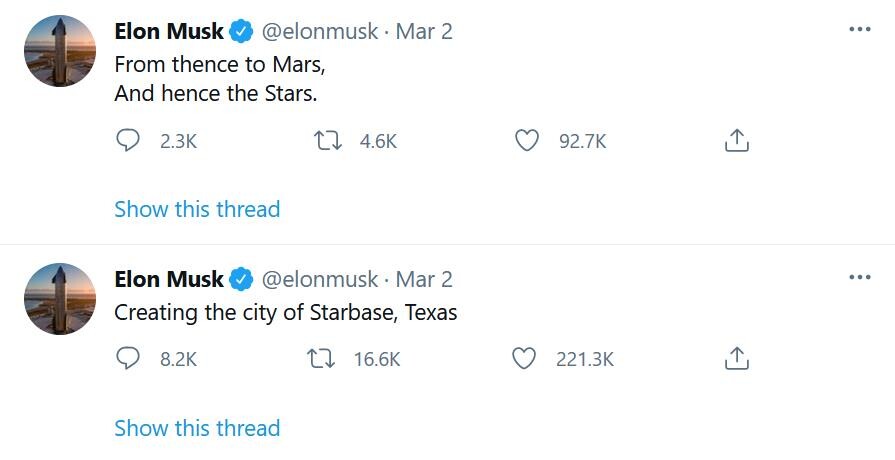Open the Mar 2 timestamp of Starbase tweet
Image resolution: width=895 pixels, height=460 pixels.
(424, 279)
